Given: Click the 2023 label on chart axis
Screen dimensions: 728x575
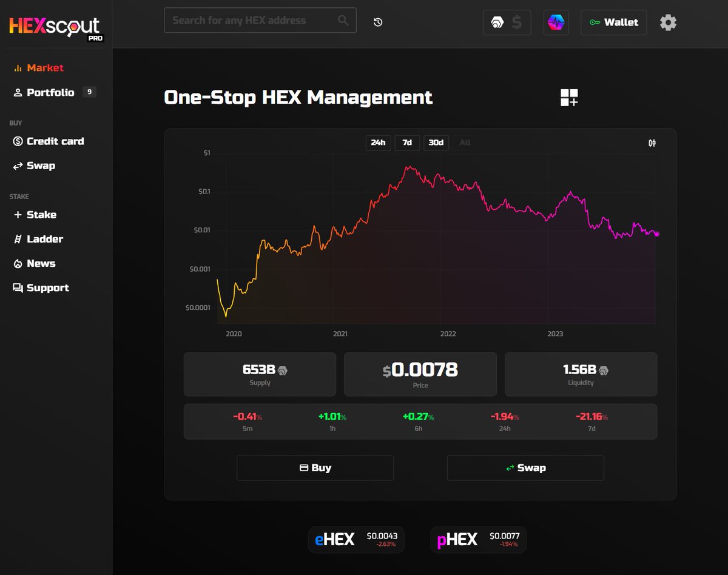Looking at the screenshot, I should (555, 334).
